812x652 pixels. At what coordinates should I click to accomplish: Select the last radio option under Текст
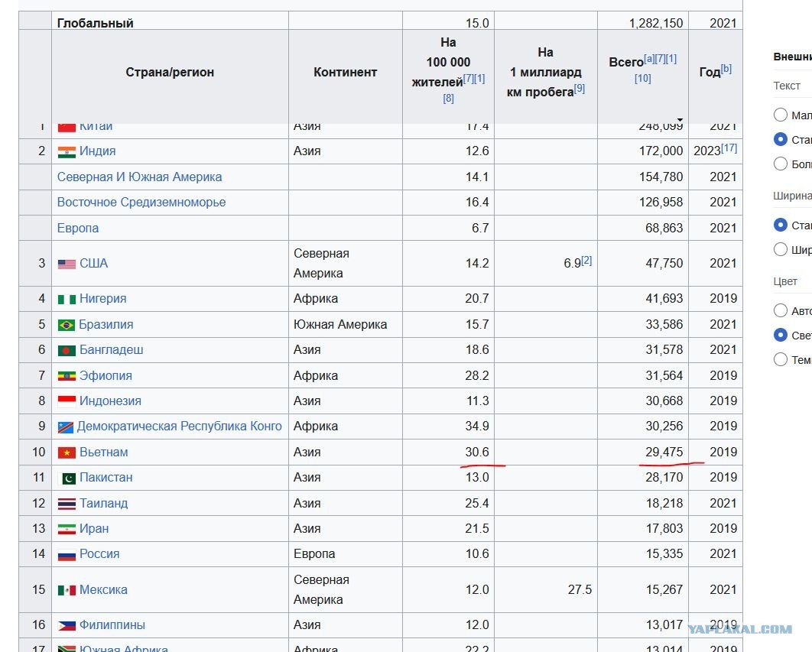781,164
